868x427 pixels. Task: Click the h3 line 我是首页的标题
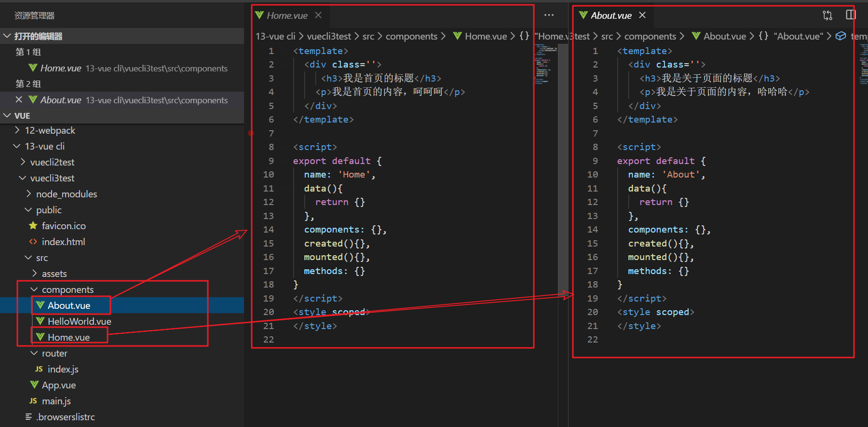coord(381,78)
